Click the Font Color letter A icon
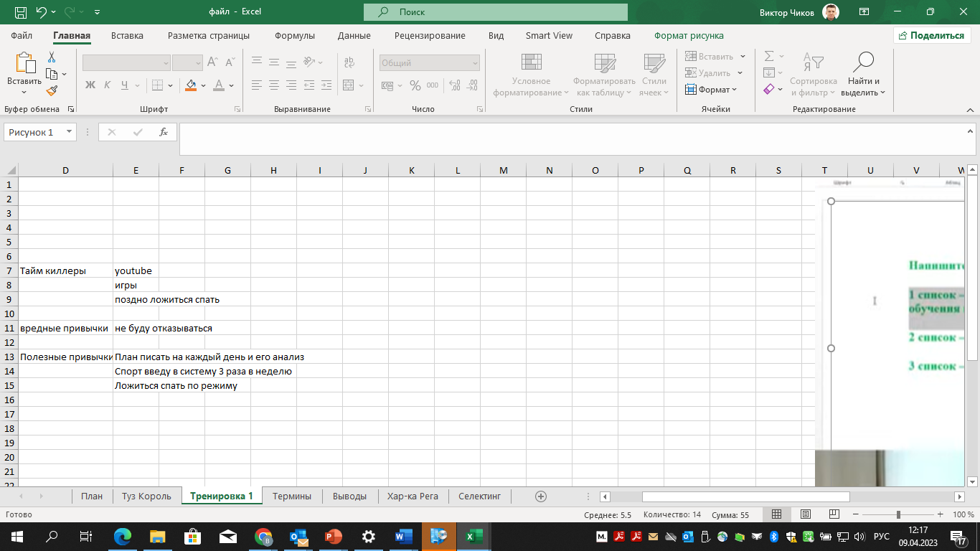This screenshot has height=551, width=980. point(220,85)
